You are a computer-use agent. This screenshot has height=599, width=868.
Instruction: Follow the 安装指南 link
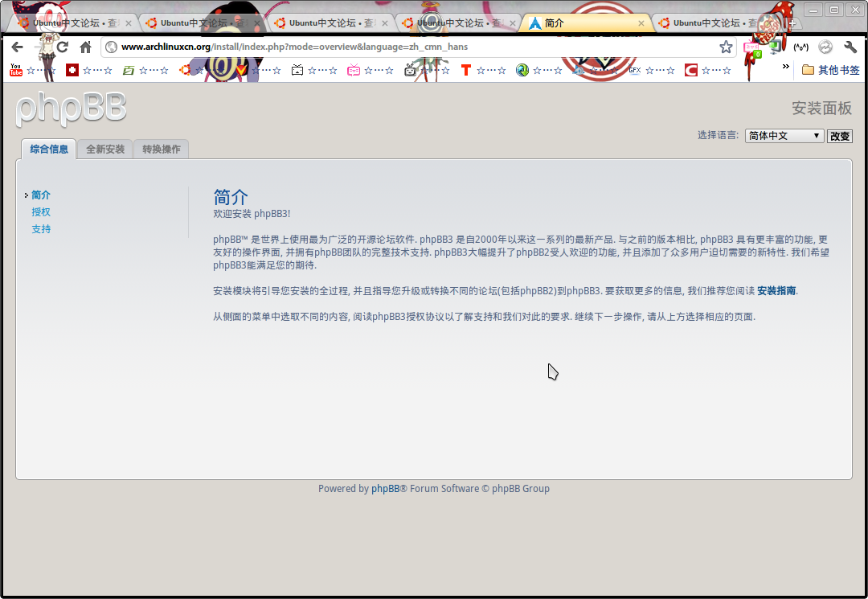tap(776, 290)
